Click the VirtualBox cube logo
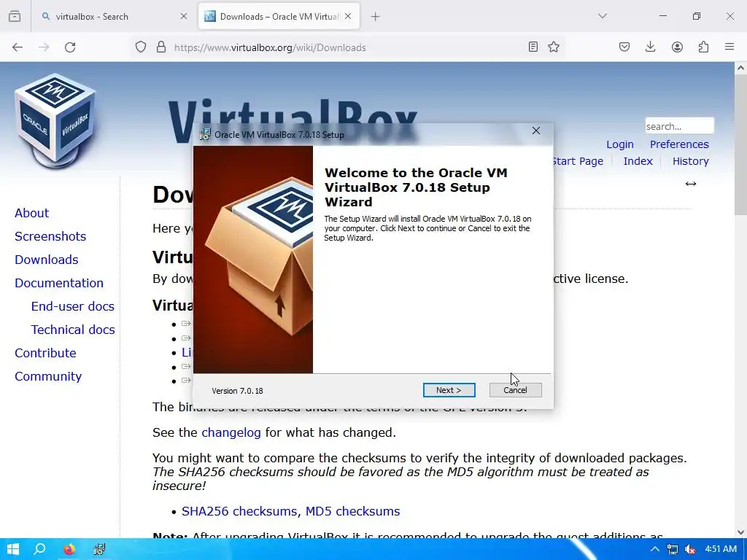 click(55, 120)
